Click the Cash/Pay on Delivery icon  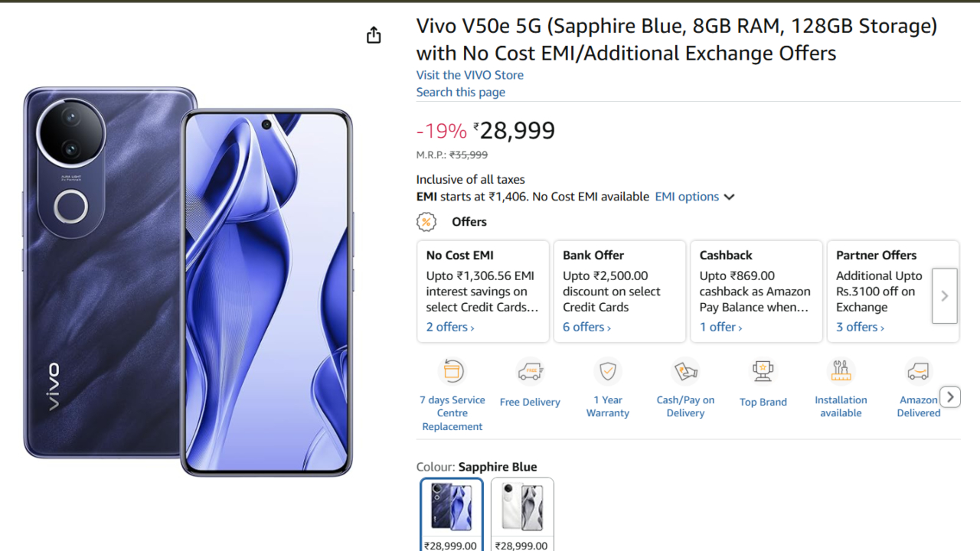[685, 372]
